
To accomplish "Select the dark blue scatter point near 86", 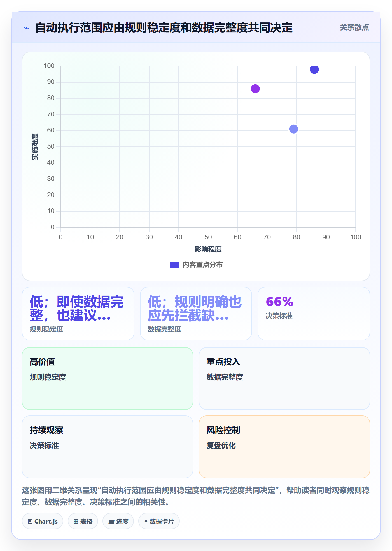I will (314, 69).
